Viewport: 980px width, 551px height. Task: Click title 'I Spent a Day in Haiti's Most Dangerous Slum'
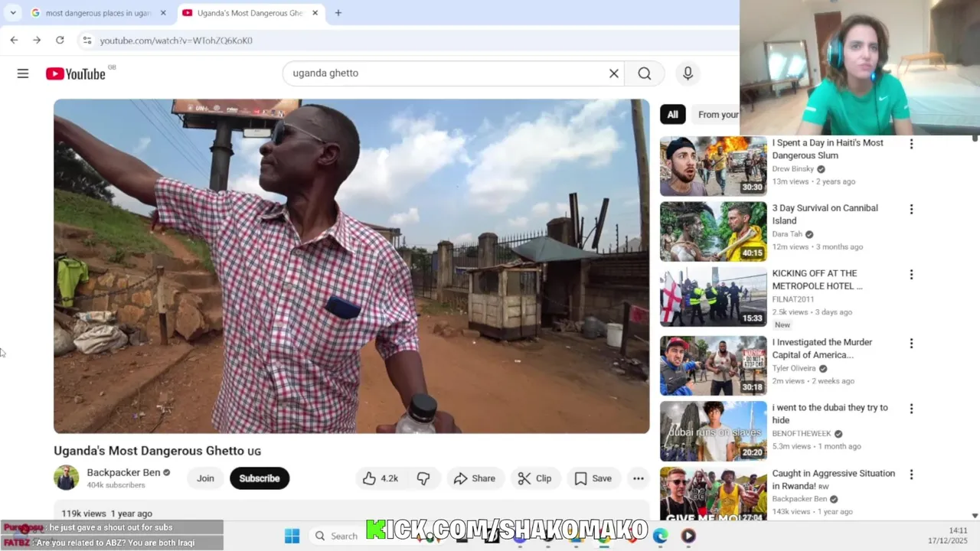(828, 149)
